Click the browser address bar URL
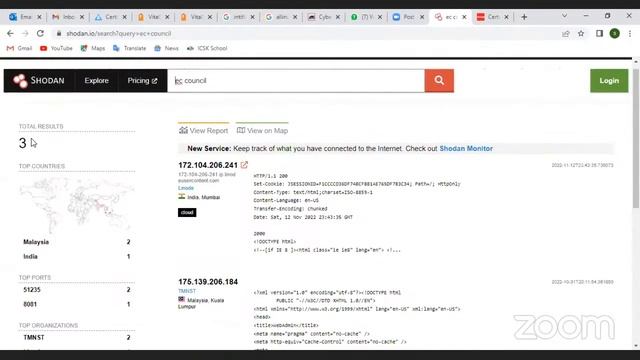 click(x=119, y=33)
